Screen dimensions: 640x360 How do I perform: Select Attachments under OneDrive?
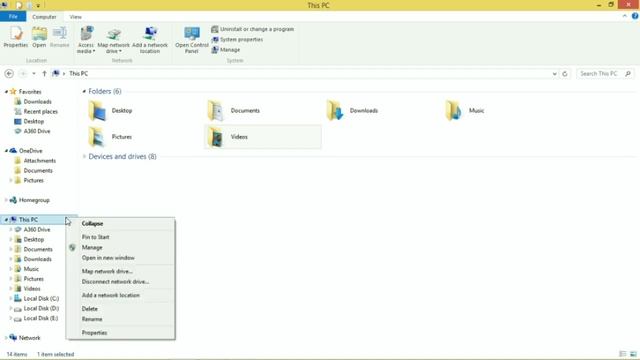click(39, 161)
